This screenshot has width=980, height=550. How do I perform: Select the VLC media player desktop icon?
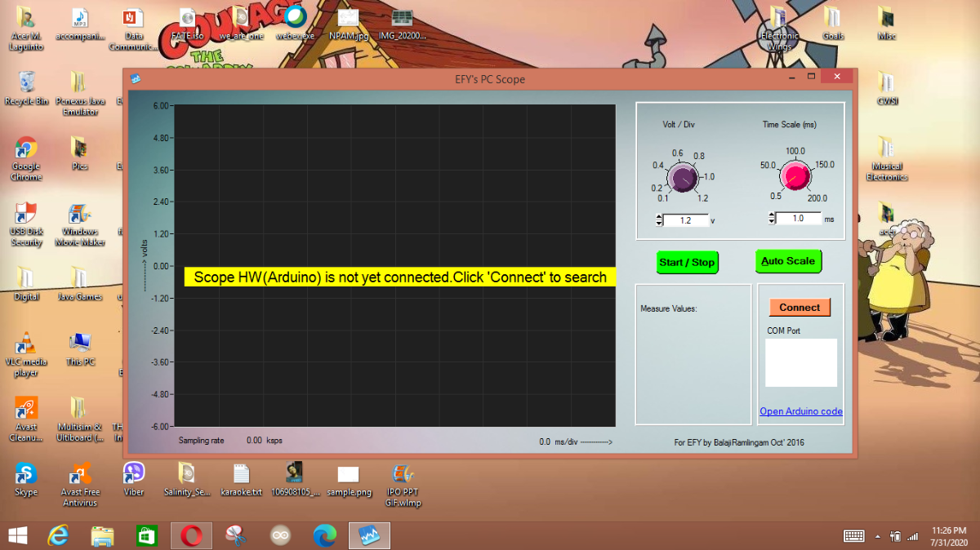(26, 354)
